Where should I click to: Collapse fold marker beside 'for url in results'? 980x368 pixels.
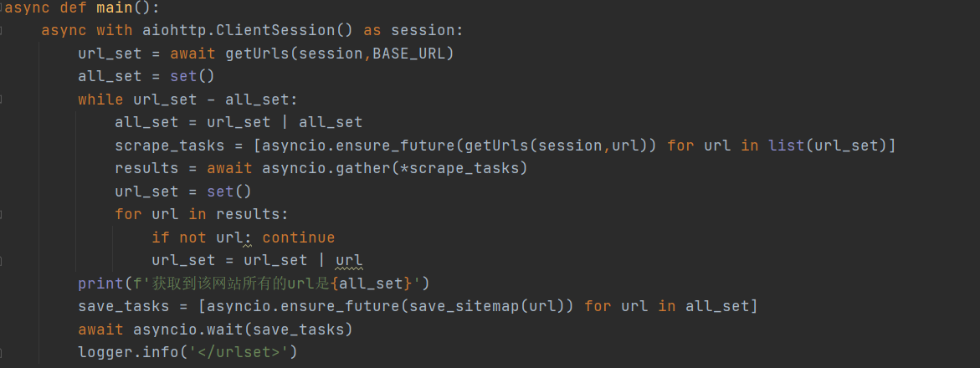(2, 214)
